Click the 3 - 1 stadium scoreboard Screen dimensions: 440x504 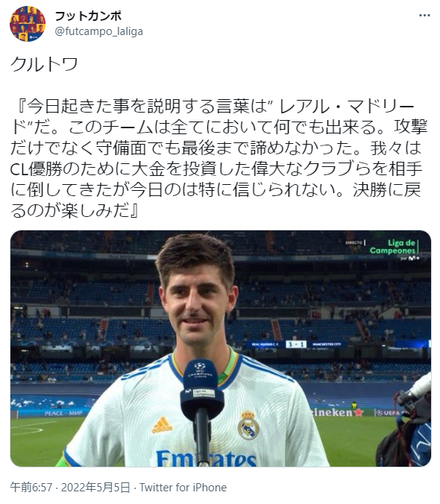coord(296,344)
